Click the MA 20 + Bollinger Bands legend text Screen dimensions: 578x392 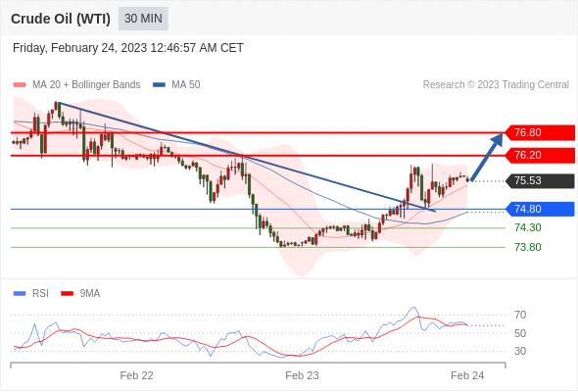(x=86, y=85)
